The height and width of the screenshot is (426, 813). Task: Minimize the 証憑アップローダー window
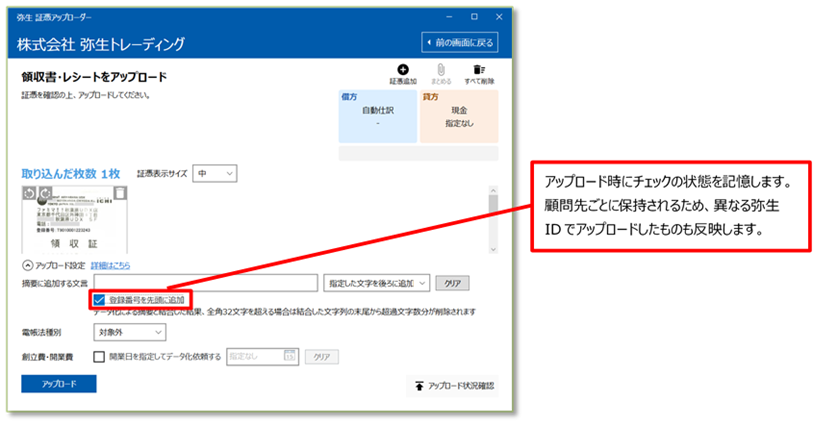(x=449, y=17)
